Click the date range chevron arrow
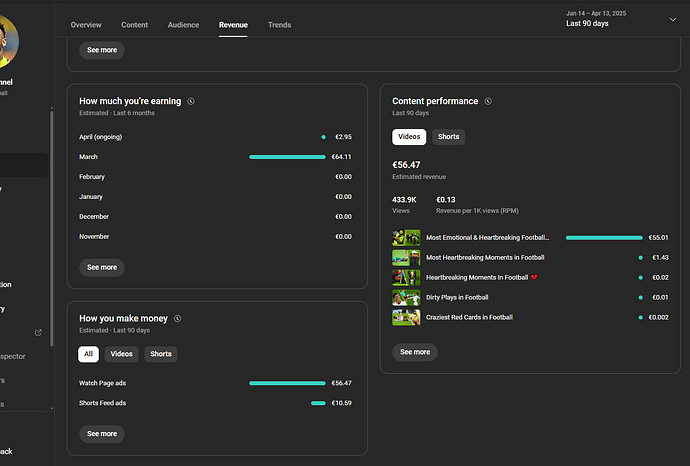This screenshot has width=690, height=466. point(673,19)
